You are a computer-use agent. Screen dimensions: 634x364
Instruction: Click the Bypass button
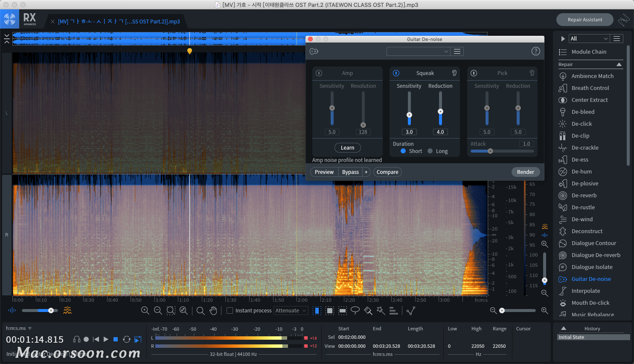(350, 172)
